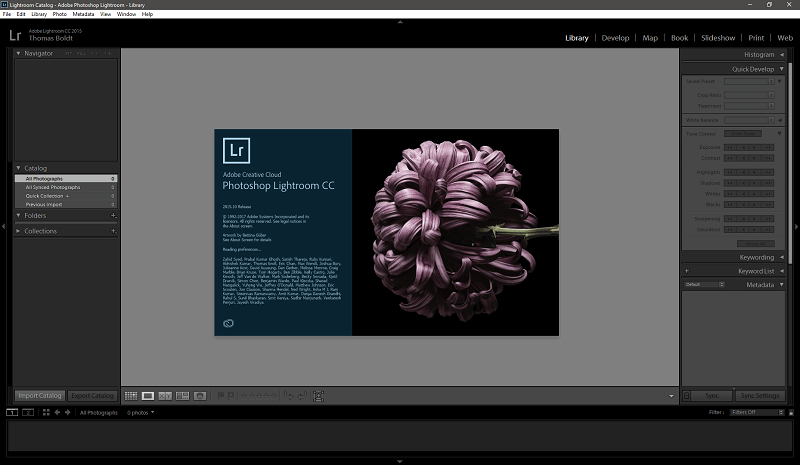Image resolution: width=800 pixels, height=465 pixels.
Task: Open the Slideshow module
Action: (718, 38)
